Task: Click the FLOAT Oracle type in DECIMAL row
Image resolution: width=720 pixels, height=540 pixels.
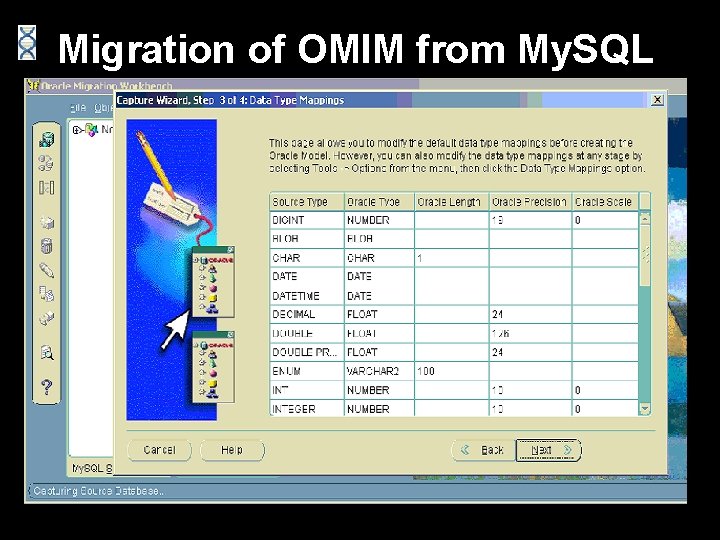Action: coord(379,315)
